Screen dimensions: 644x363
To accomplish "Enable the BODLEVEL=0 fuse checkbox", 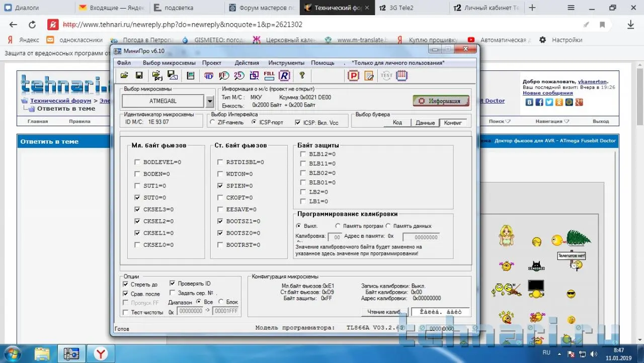I will click(x=137, y=162).
